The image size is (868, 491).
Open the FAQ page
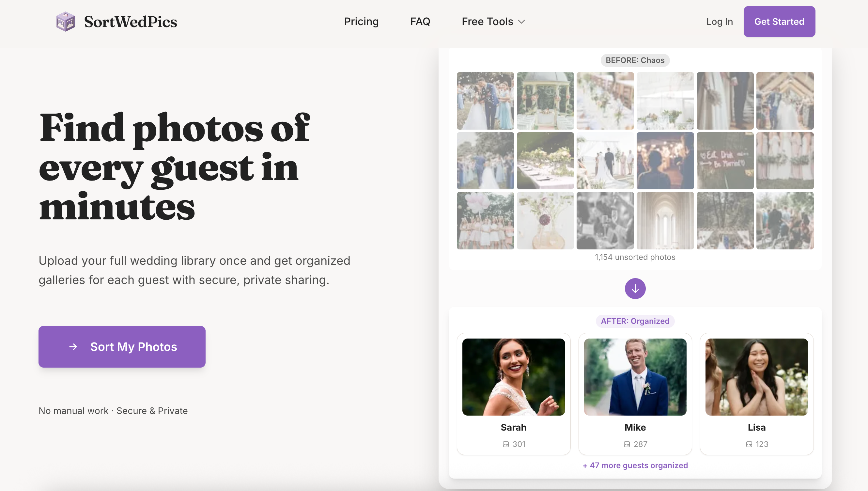[420, 22]
